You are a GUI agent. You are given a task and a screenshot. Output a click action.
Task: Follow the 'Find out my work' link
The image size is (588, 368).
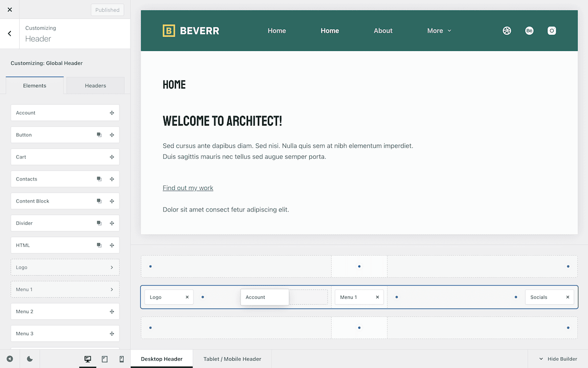pyautogui.click(x=188, y=188)
